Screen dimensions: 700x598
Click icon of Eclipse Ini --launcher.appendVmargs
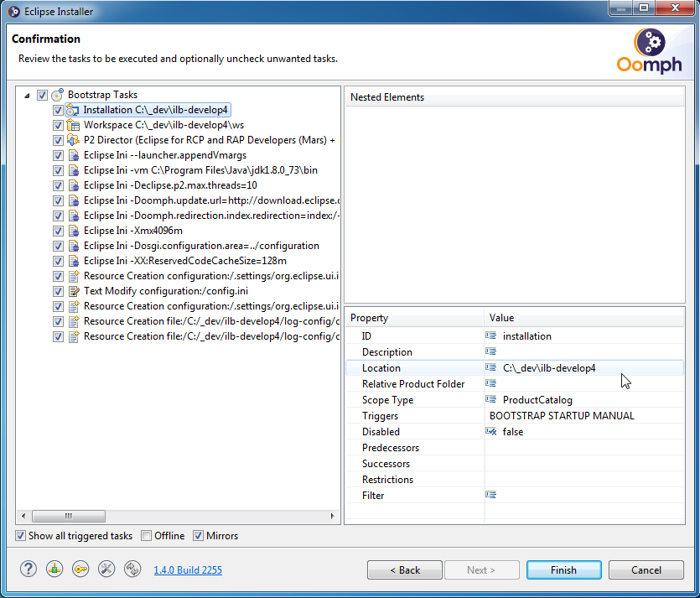74,155
